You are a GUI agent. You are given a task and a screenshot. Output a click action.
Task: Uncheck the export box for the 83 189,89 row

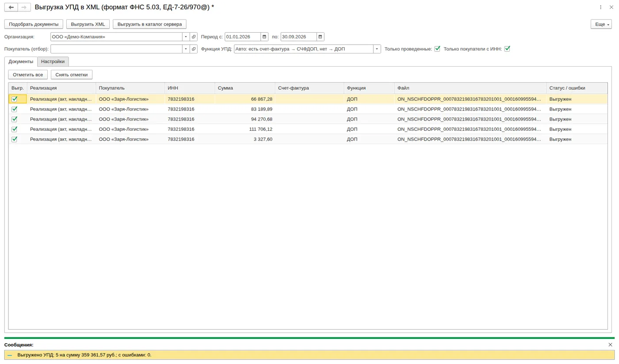(15, 109)
